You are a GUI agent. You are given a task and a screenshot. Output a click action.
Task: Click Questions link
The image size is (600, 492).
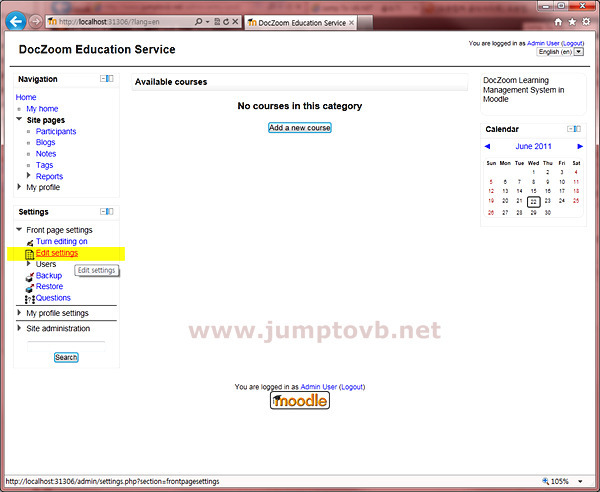[53, 298]
